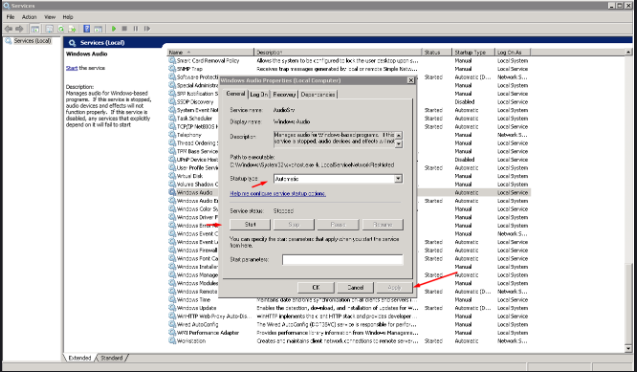Click the Stop Service square toolbar icon
637x372 pixels.
pos(125,29)
